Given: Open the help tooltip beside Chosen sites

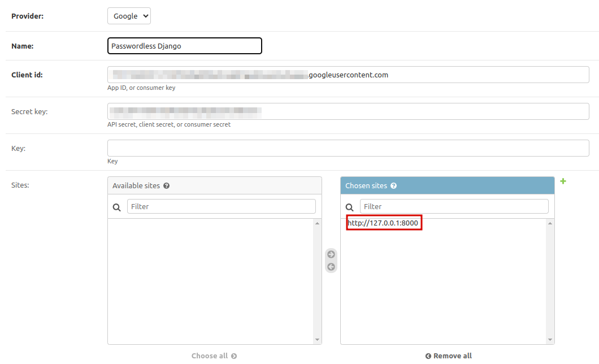Looking at the screenshot, I should pyautogui.click(x=394, y=185).
